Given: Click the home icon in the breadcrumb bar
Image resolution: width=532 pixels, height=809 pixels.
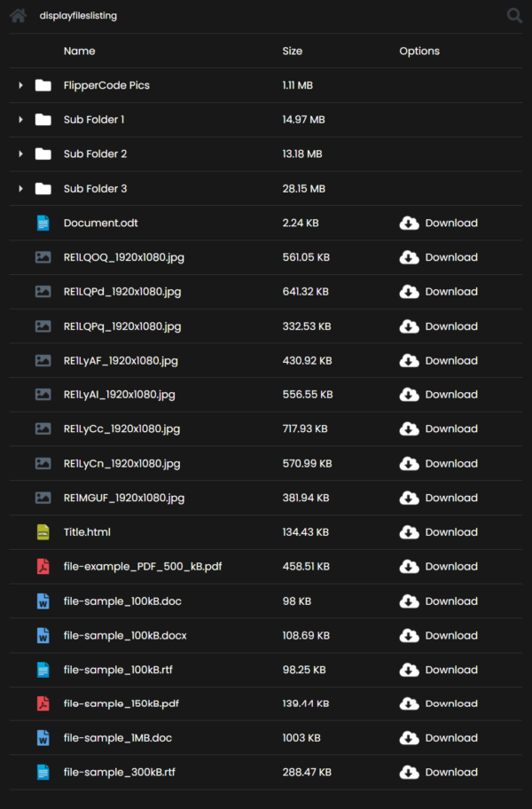Looking at the screenshot, I should [x=18, y=15].
